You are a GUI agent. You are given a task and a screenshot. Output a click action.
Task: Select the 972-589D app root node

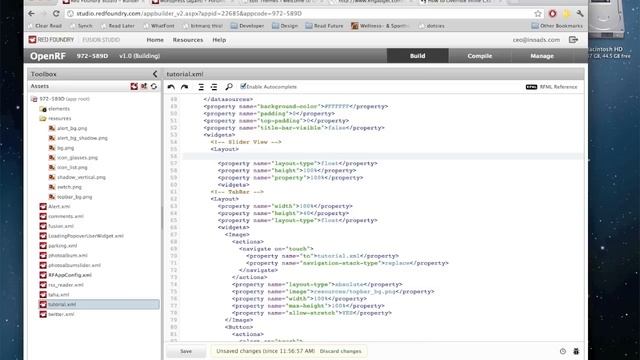[60, 99]
